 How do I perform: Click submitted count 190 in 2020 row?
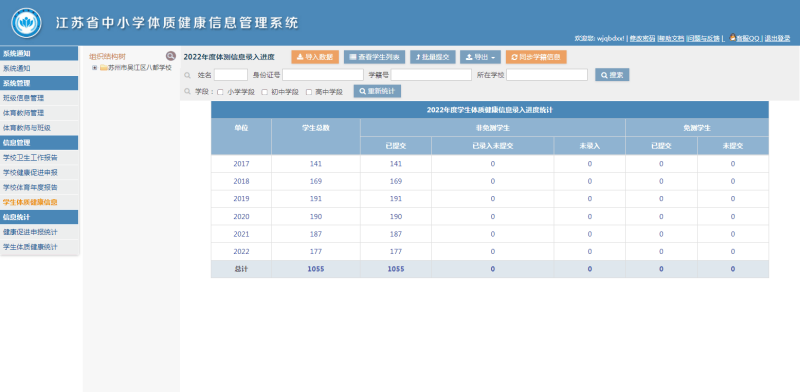click(396, 216)
